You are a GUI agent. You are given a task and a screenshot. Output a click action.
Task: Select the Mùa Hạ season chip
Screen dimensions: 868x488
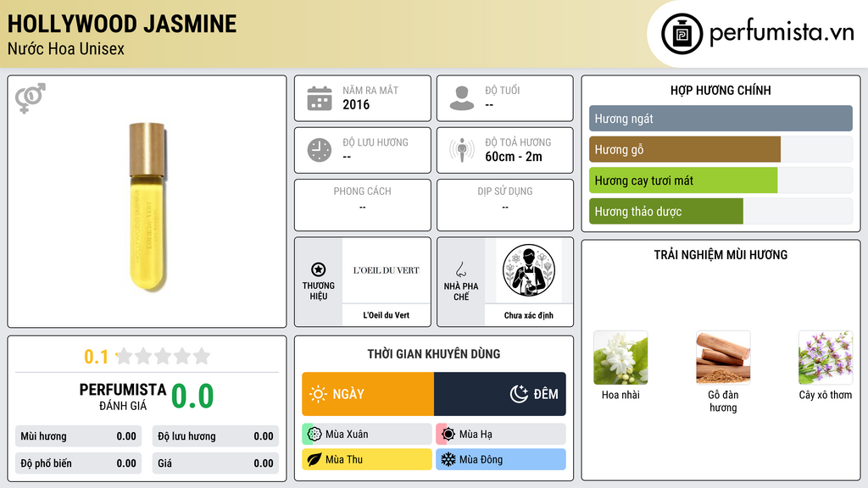click(501, 435)
